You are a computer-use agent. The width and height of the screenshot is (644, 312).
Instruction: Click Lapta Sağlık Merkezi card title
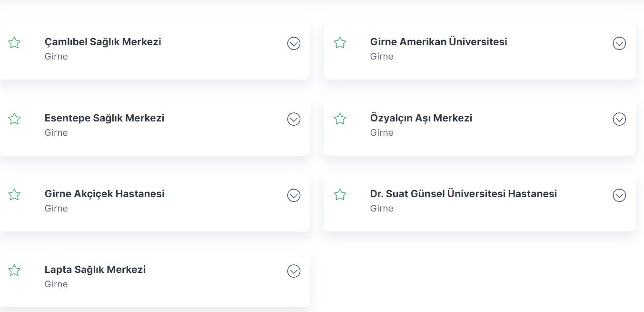point(95,270)
